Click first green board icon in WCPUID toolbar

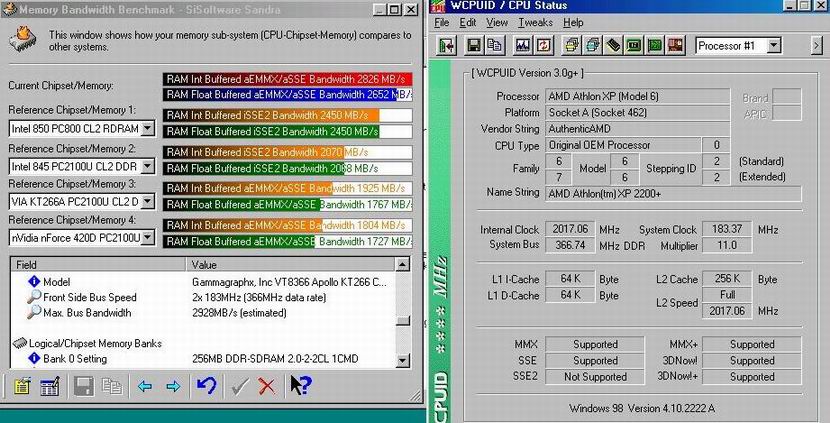(x=634, y=46)
